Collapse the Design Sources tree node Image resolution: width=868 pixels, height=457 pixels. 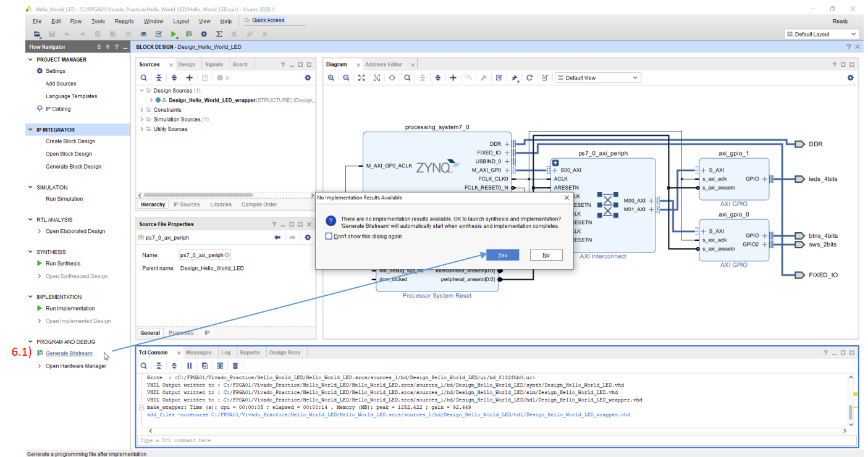(x=141, y=91)
